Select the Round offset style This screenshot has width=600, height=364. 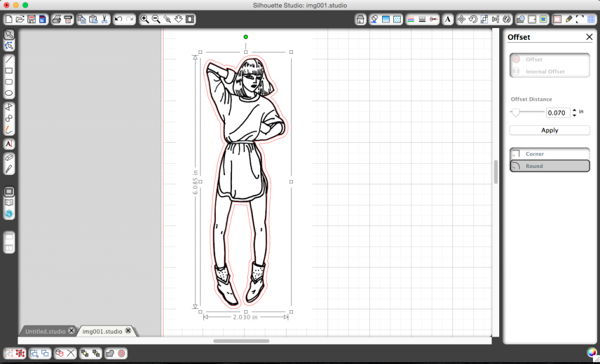[x=550, y=166]
